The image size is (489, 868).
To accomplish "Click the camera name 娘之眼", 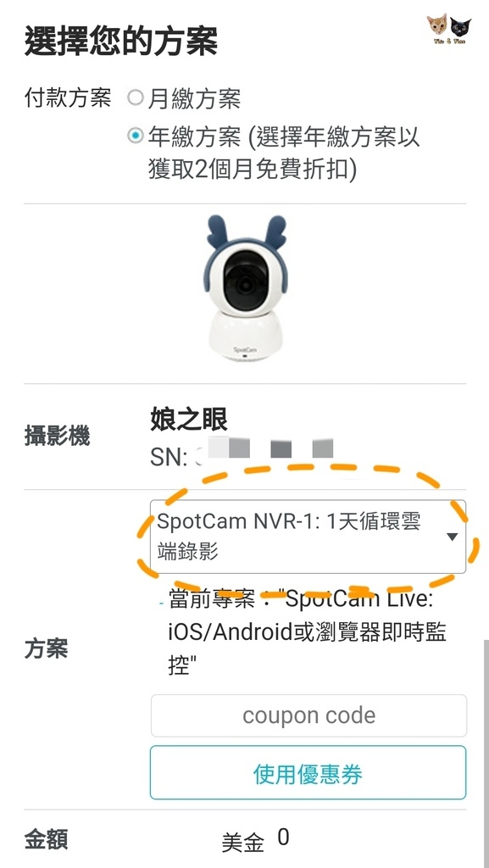I will [189, 421].
